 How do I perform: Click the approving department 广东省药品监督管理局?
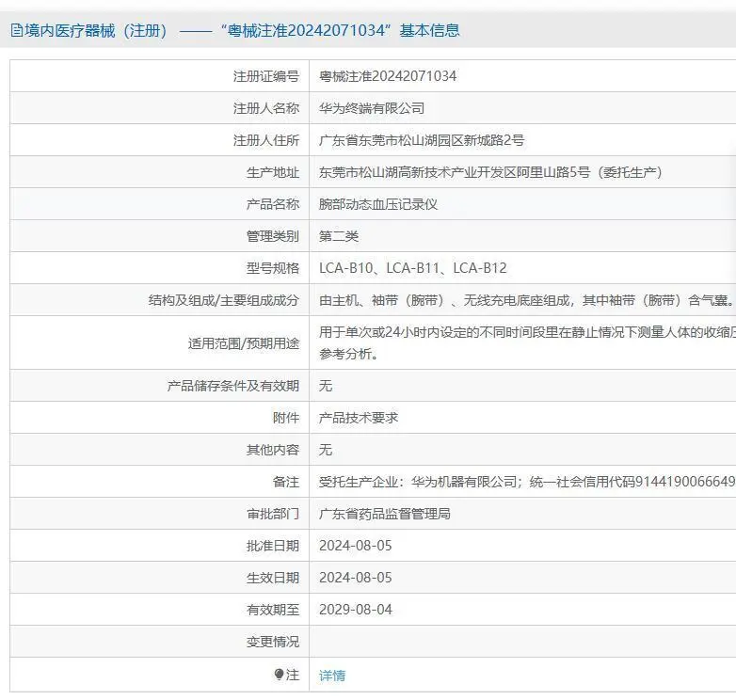click(x=385, y=514)
